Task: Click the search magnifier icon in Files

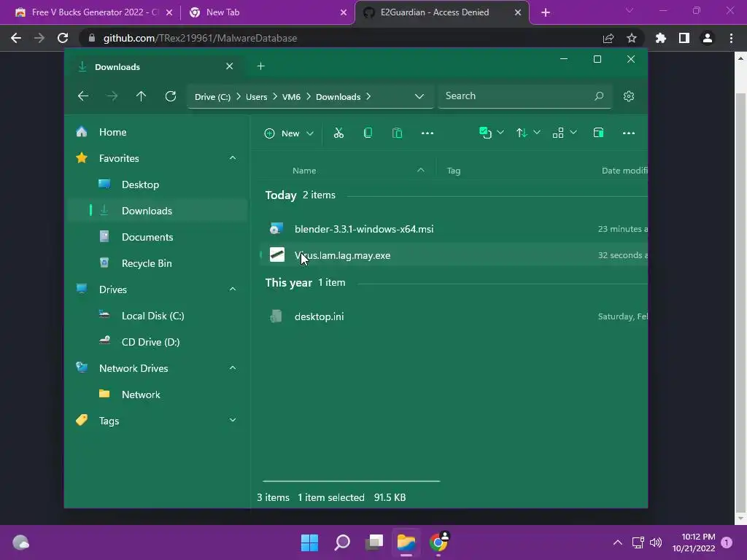Action: point(599,96)
